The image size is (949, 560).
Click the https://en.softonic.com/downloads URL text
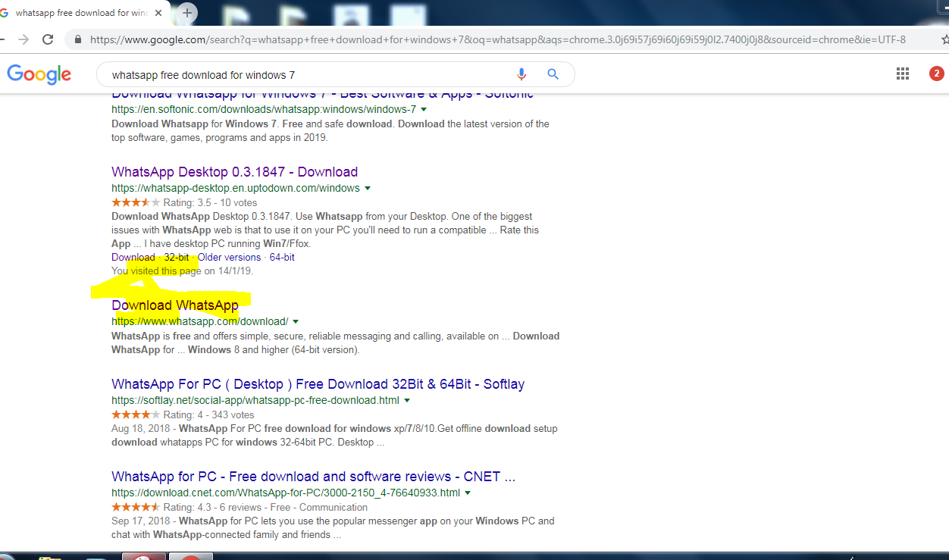point(264,110)
